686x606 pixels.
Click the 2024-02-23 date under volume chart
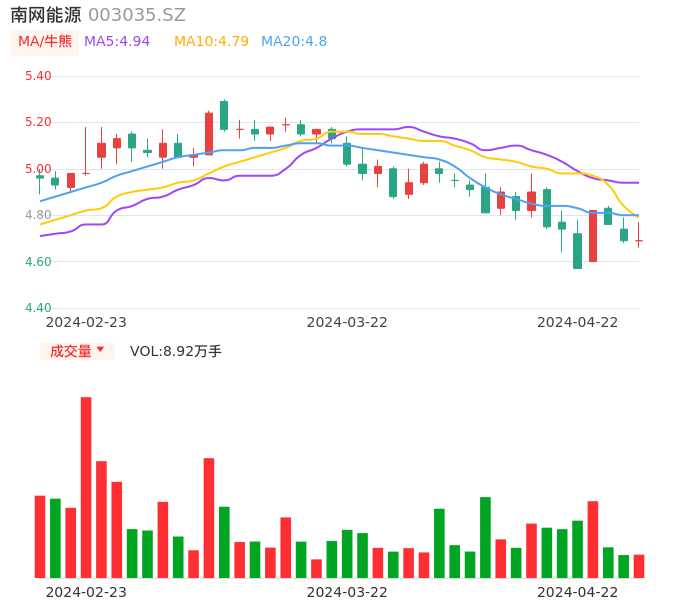[x=87, y=592]
